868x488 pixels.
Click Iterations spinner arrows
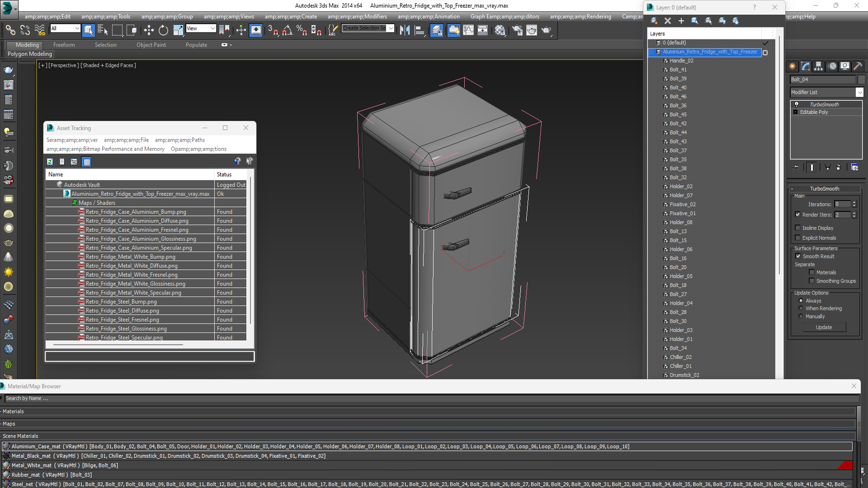tap(854, 204)
